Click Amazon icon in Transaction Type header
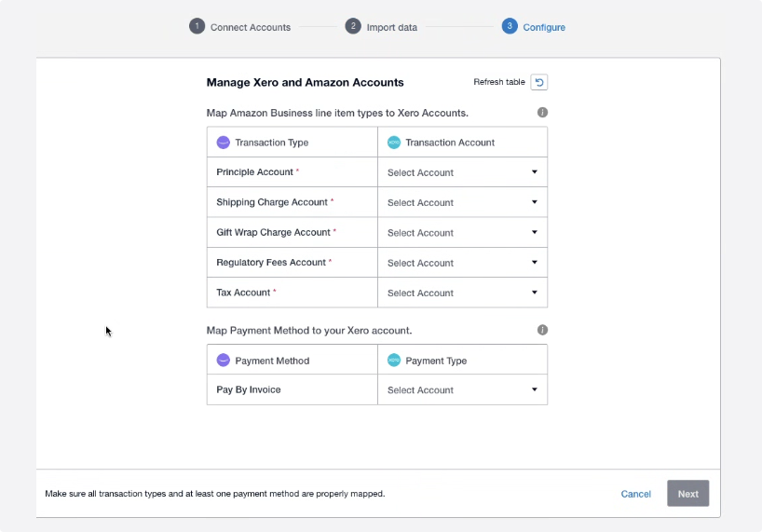The width and height of the screenshot is (762, 532). click(223, 143)
